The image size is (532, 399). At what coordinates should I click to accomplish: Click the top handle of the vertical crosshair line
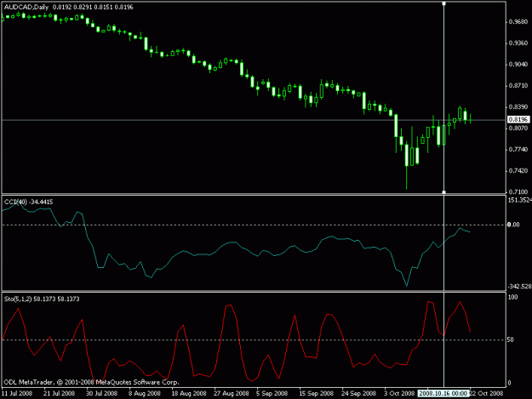pos(443,3)
